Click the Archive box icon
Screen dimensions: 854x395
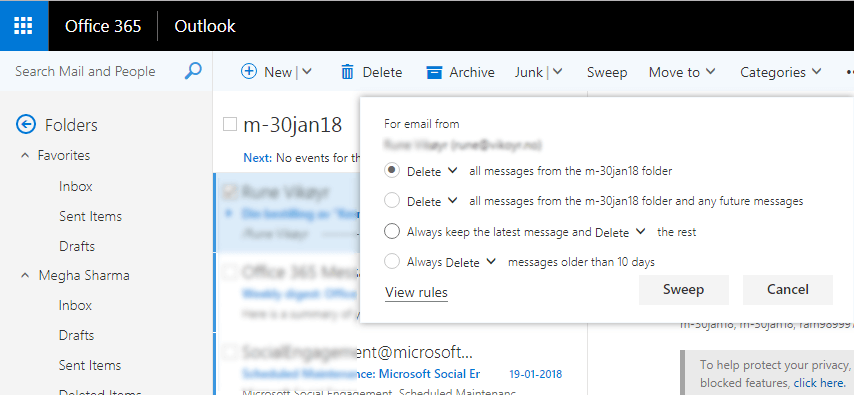[x=434, y=72]
